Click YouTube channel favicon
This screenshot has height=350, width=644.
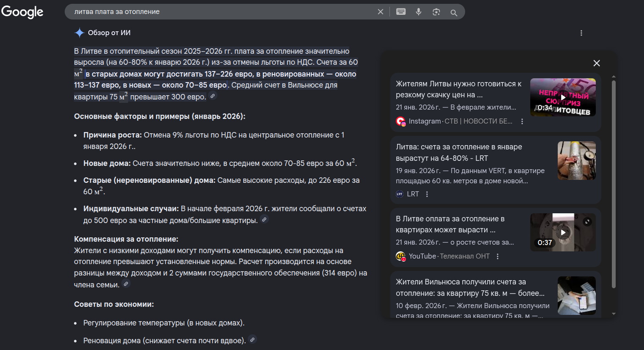coord(400,256)
